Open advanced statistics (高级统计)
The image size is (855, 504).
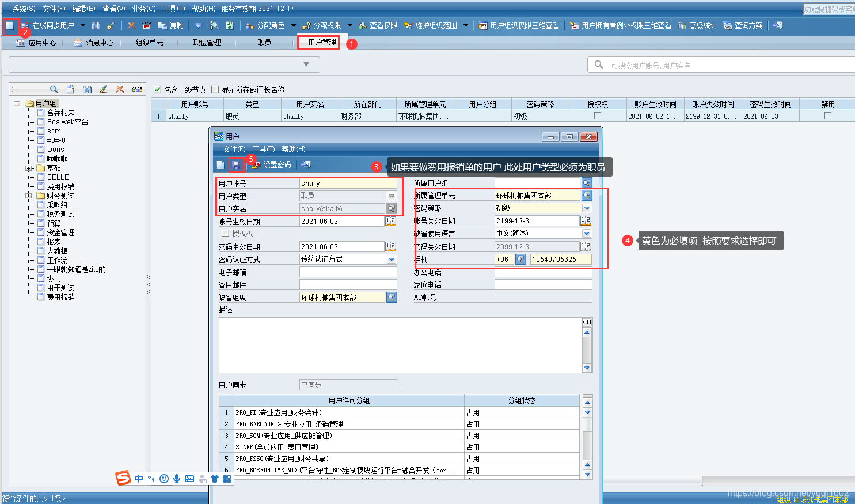pos(697,25)
